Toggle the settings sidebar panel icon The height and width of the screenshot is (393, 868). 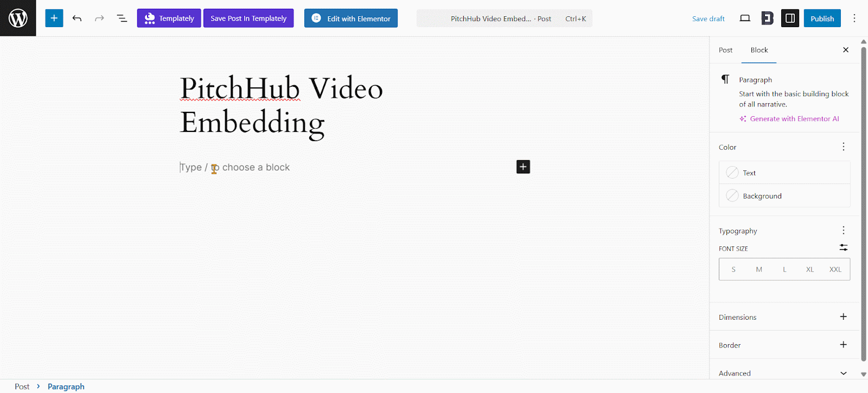[x=790, y=18]
